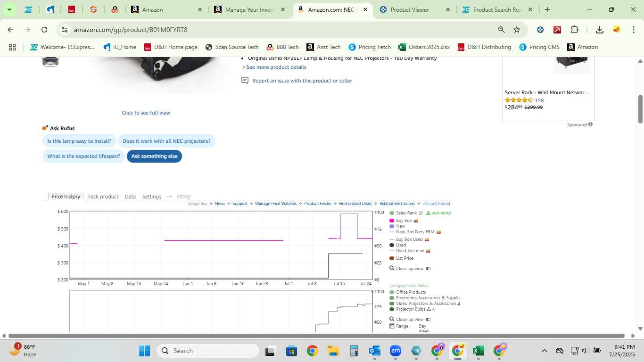Open Related Best Sellers link
Image resolution: width=644 pixels, height=362 pixels.
point(397,204)
